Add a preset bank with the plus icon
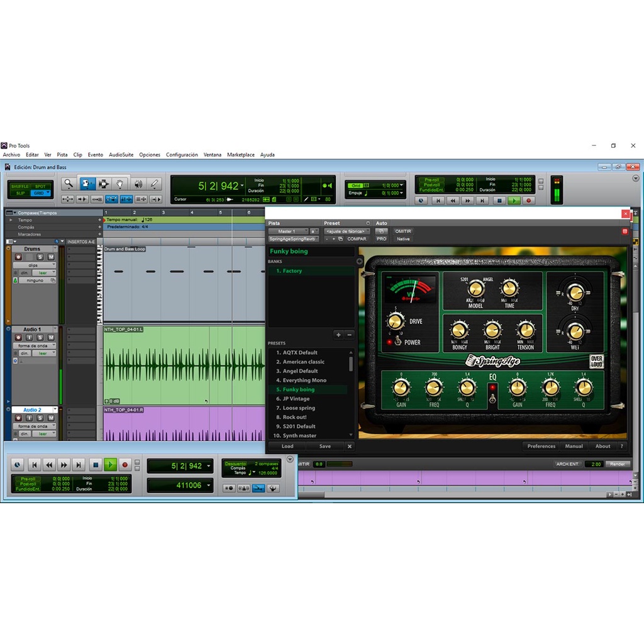Image resolution: width=644 pixels, height=644 pixels. pyautogui.click(x=338, y=335)
